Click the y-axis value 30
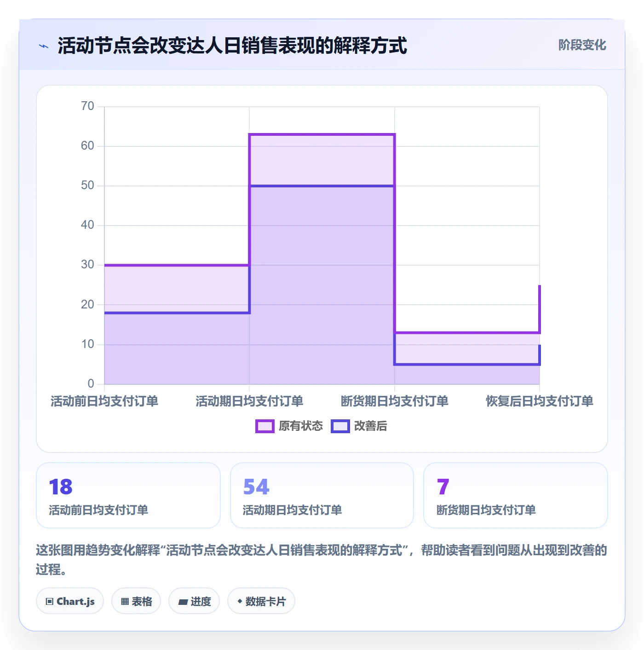 point(87,265)
